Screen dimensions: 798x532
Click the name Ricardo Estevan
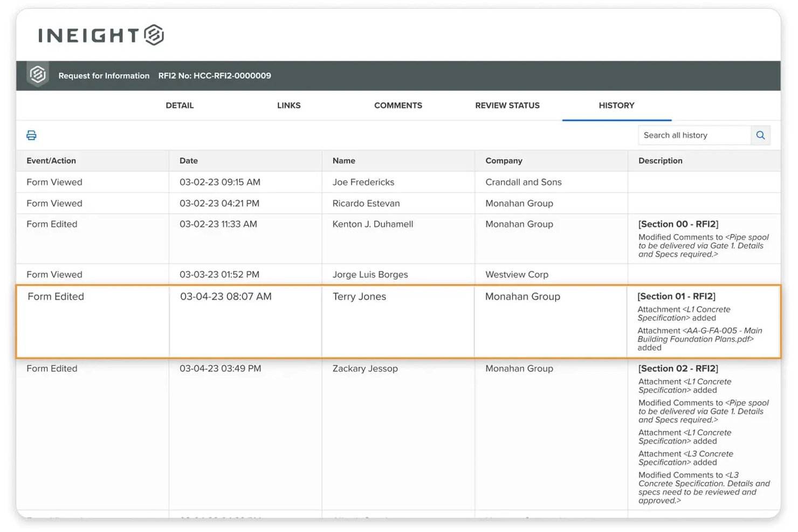pos(366,203)
